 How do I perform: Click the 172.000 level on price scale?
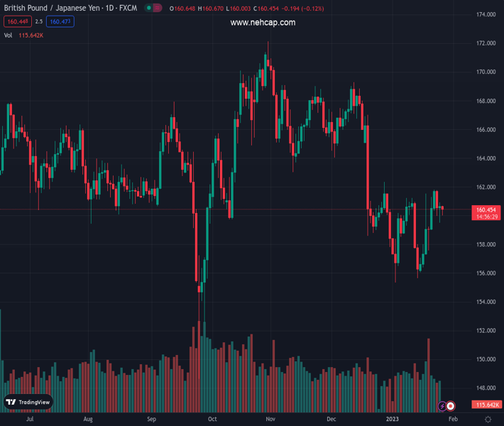point(486,43)
